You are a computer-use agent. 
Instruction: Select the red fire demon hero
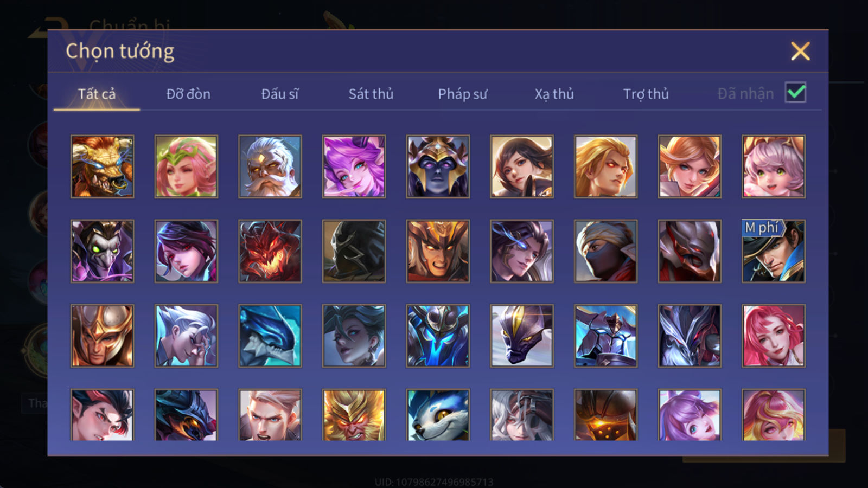(x=270, y=251)
